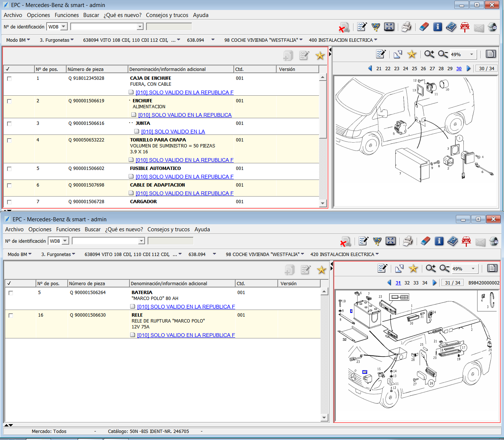
Task: Open the 49% zoom dropdown in lower window
Action: 473,269
